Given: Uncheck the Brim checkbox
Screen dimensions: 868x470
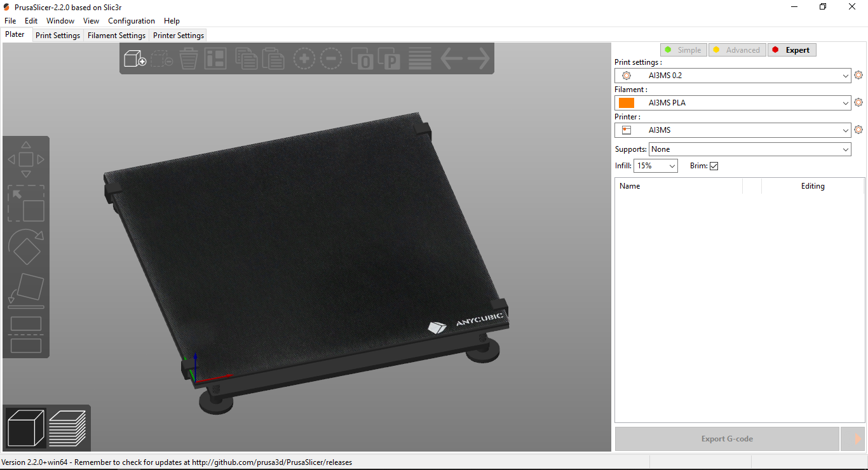Looking at the screenshot, I should 714,166.
